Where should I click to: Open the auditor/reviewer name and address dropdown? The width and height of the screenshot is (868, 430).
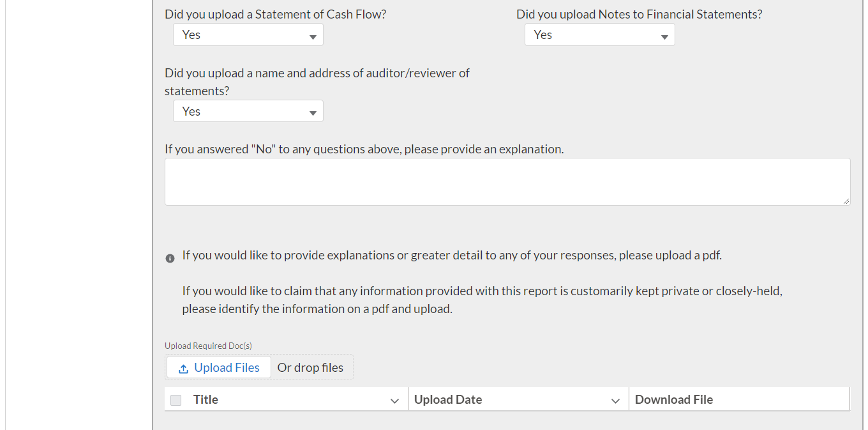(248, 112)
